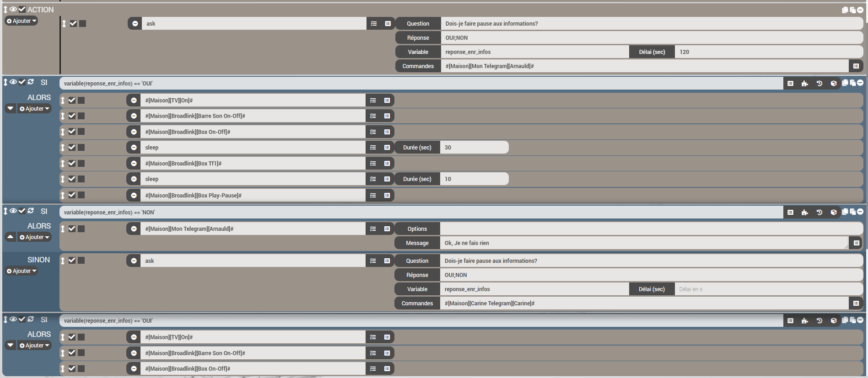This screenshot has width=868, height=378.
Task: Open the Ajouter dropdown in the 'NON' block's ALORS section
Action: click(34, 237)
